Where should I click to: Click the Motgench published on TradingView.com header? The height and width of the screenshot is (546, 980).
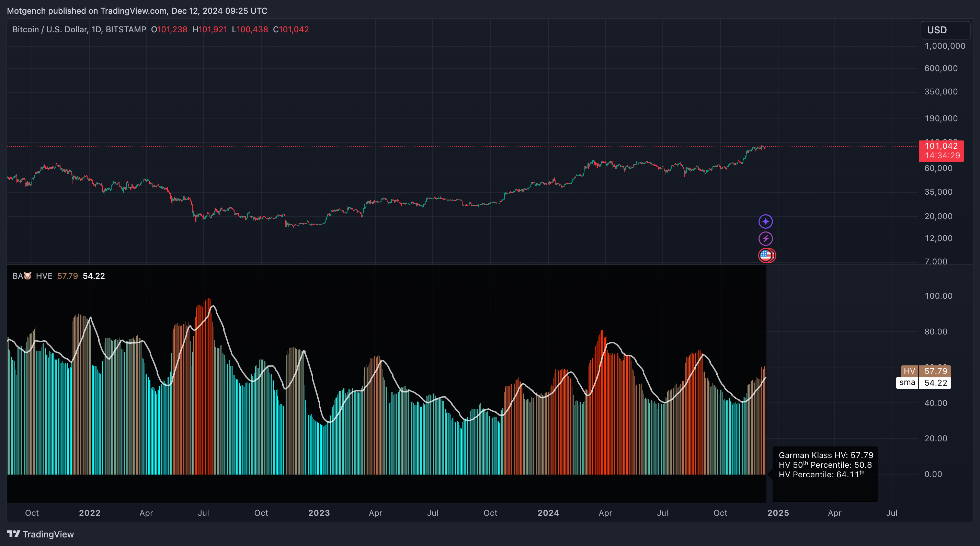tap(137, 11)
